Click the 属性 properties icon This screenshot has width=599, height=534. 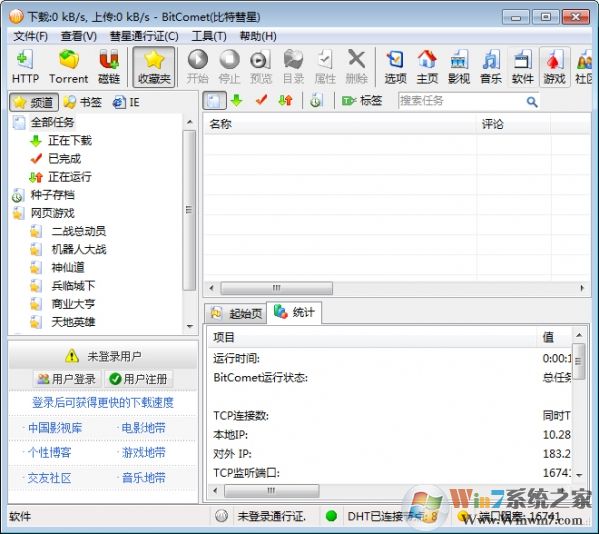[325, 67]
